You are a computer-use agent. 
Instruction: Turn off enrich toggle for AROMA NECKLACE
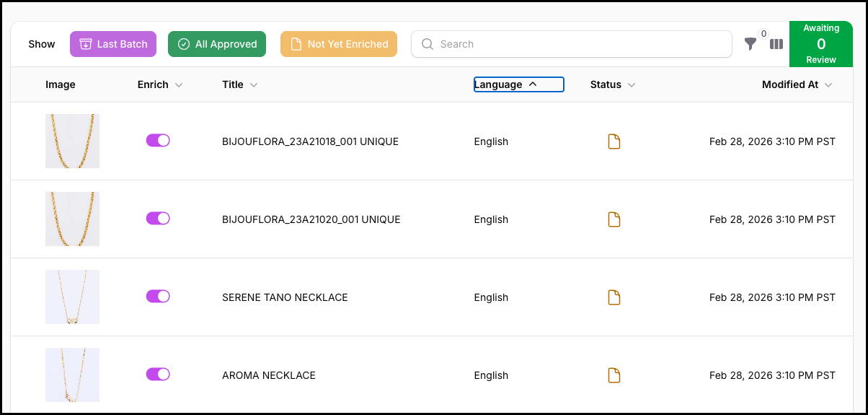click(x=158, y=375)
